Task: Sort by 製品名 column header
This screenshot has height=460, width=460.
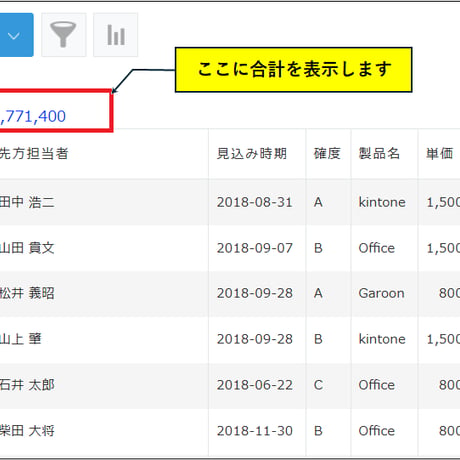Action: [x=379, y=154]
